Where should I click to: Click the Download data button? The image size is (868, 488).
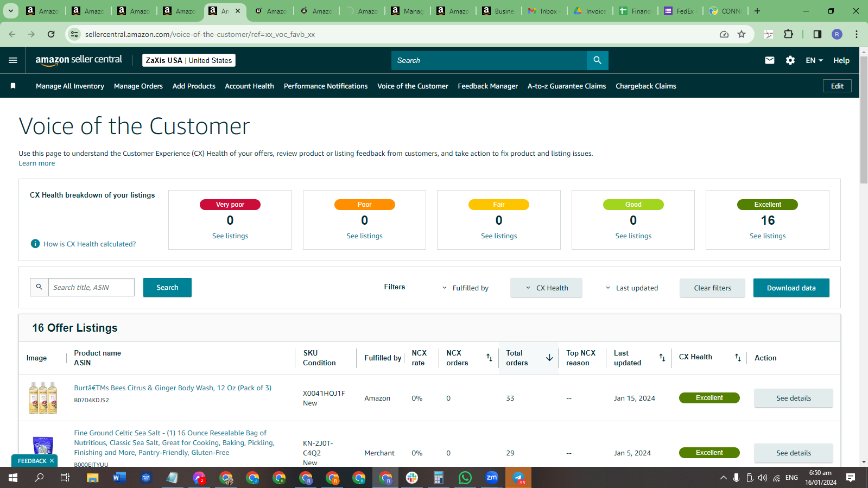pyautogui.click(x=791, y=288)
